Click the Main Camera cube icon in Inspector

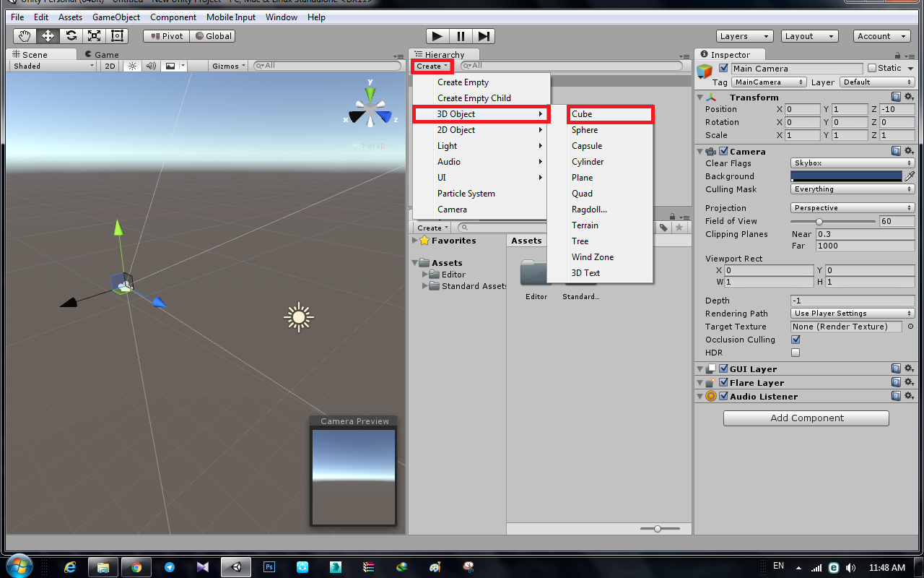point(705,73)
